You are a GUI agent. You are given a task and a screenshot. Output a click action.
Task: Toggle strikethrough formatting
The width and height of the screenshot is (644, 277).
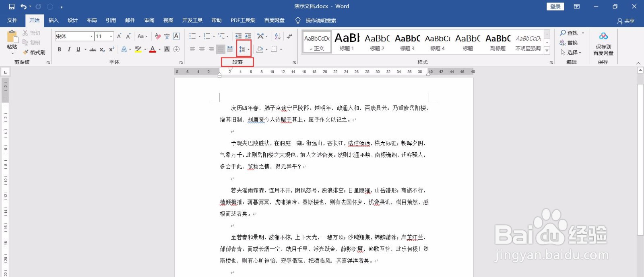click(x=93, y=49)
